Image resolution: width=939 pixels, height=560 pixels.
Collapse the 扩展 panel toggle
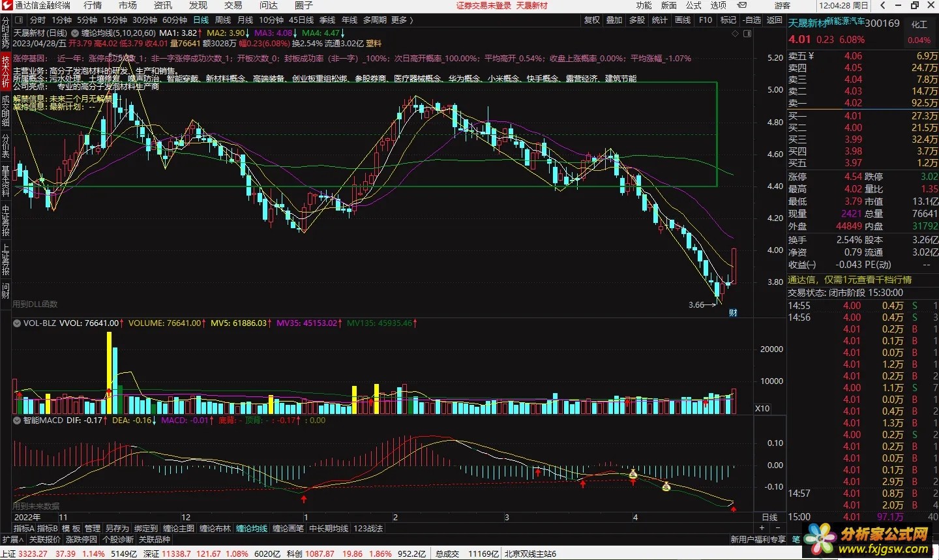pos(12,540)
